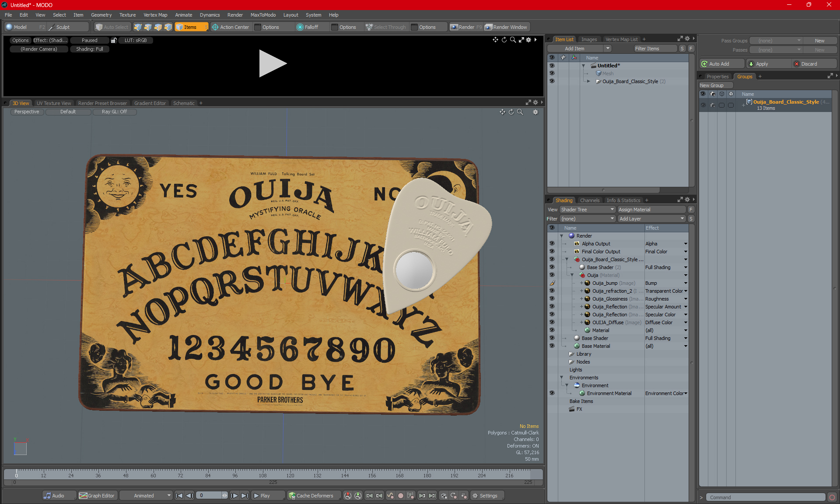Toggle visibility of Mesh item
Screen dimensions: 840x504
coord(552,73)
